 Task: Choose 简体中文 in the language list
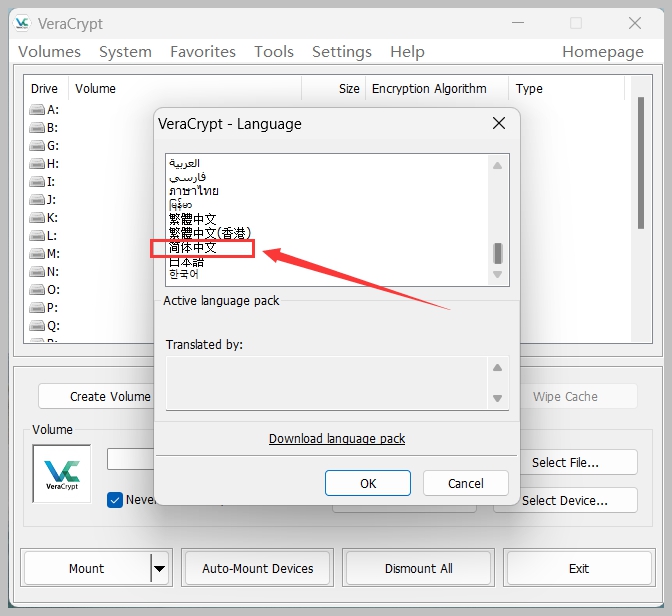pos(193,248)
